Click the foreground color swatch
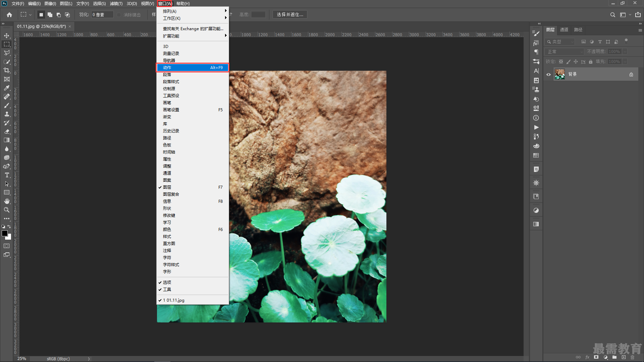The width and height of the screenshot is (644, 362). (4, 233)
